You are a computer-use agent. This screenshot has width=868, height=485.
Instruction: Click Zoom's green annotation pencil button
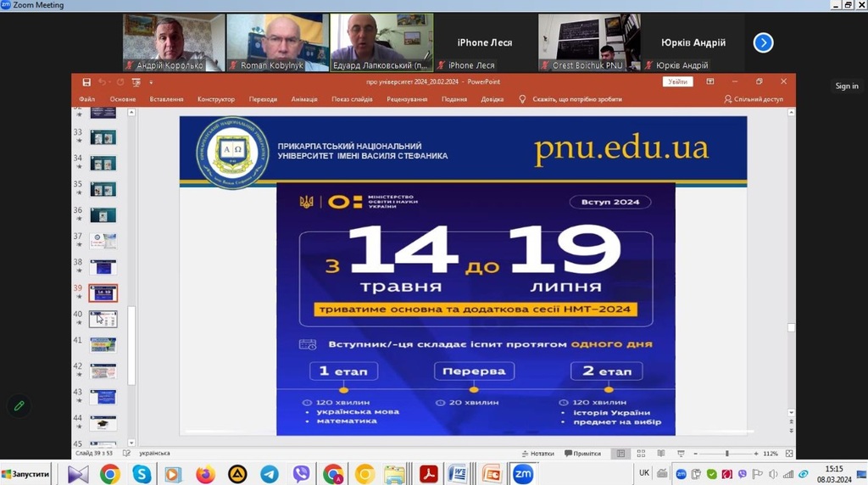[x=19, y=406]
